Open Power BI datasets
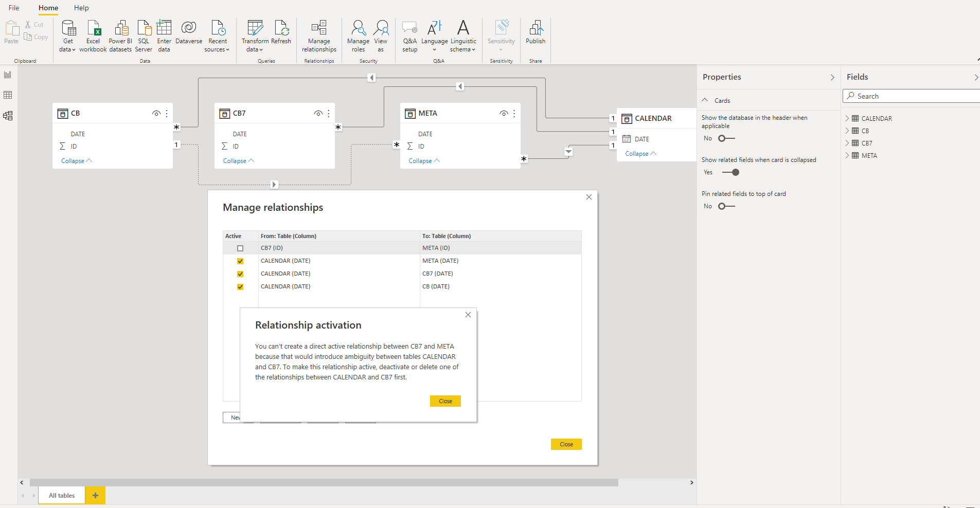980x508 pixels. click(120, 36)
